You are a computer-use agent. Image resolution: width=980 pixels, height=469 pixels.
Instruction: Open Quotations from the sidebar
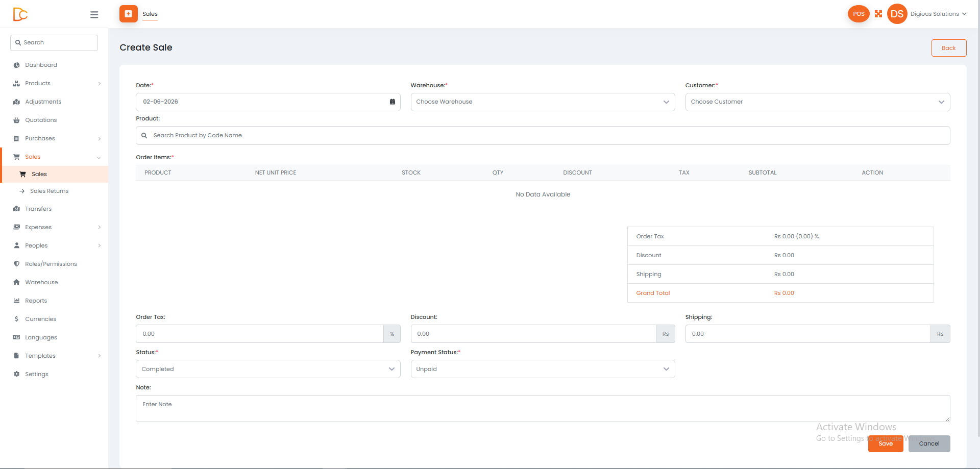coord(41,120)
